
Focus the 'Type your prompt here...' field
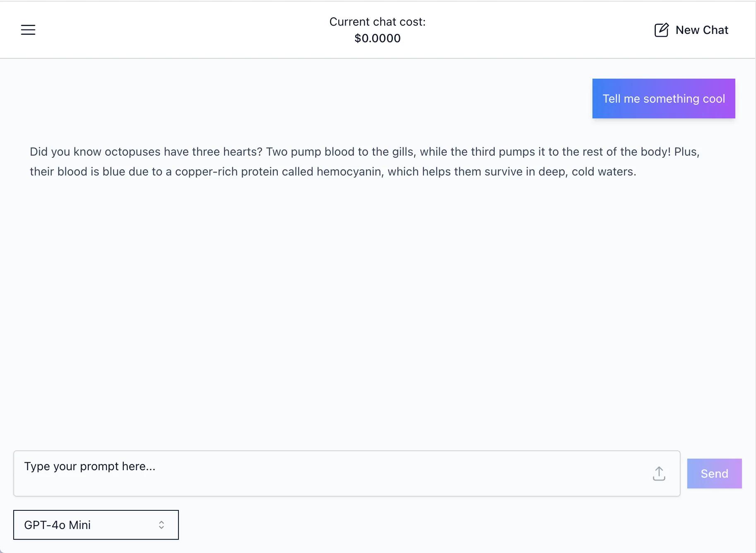point(331,473)
